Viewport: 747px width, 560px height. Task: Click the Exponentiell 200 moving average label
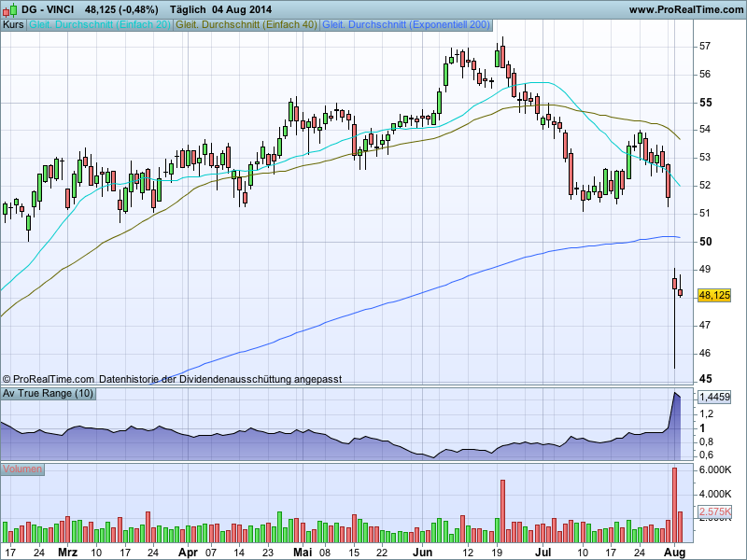pyautogui.click(x=406, y=25)
